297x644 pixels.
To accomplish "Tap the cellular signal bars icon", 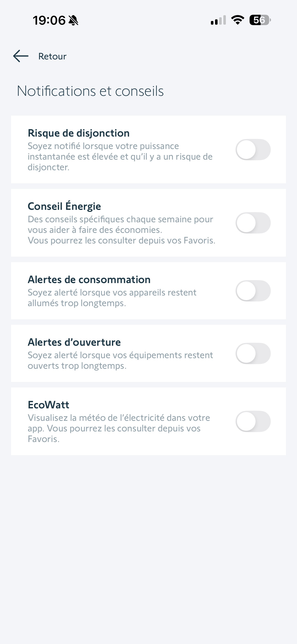I will pos(218,20).
